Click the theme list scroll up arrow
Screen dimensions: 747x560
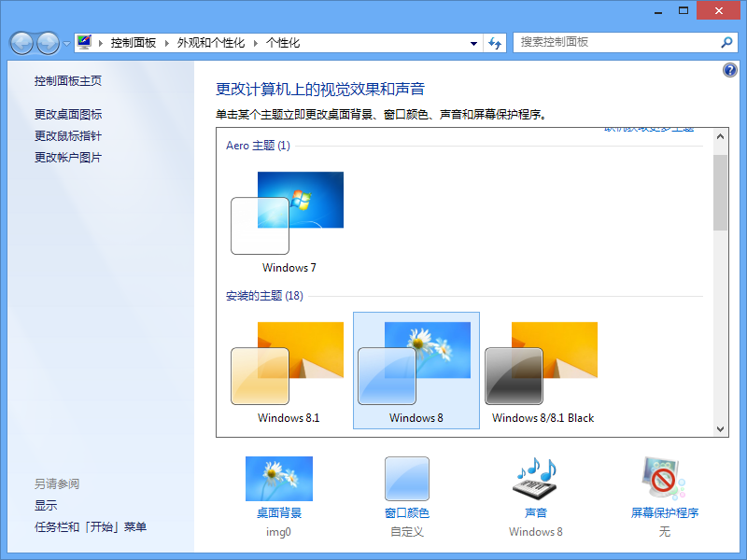(x=720, y=136)
